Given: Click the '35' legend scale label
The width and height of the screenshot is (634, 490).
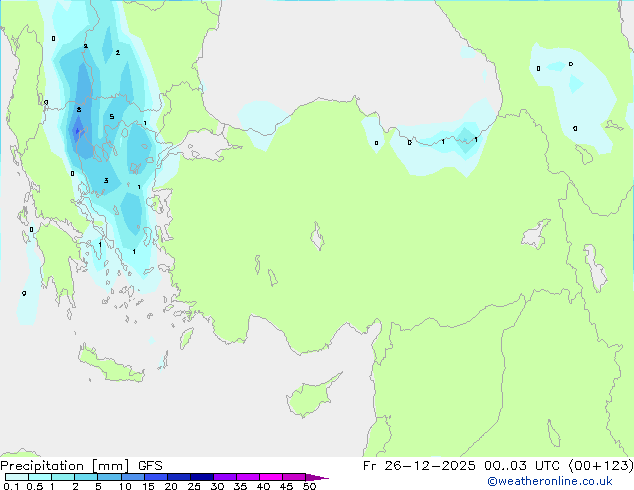Looking at the screenshot, I should (x=240, y=486).
